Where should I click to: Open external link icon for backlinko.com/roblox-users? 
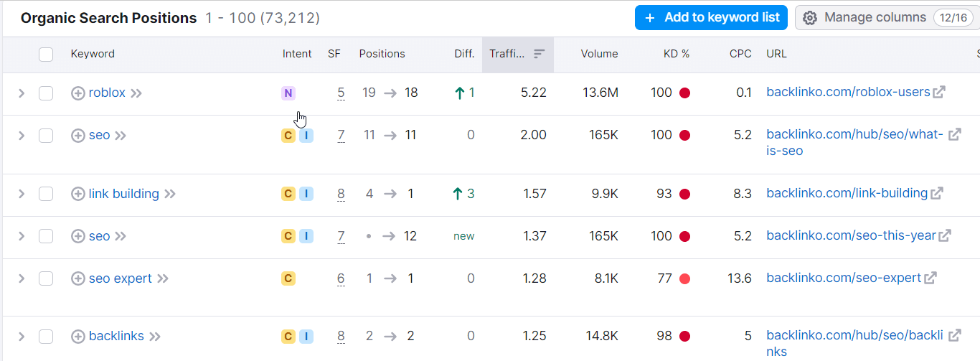click(x=938, y=92)
